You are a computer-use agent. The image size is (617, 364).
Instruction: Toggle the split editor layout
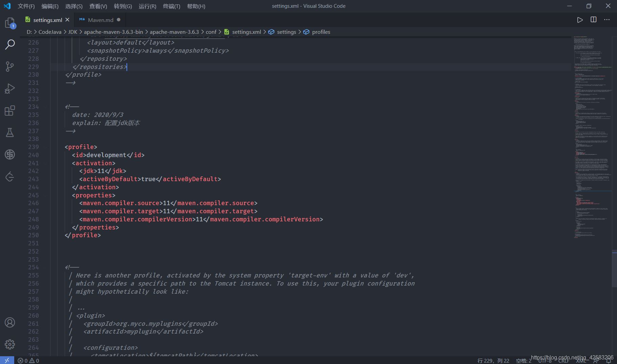pyautogui.click(x=594, y=20)
